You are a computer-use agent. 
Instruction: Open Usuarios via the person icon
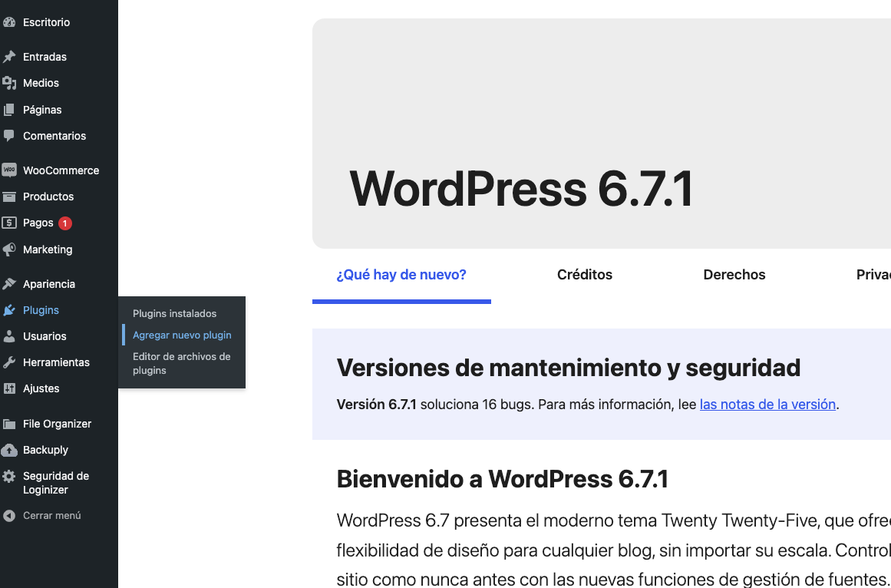9,335
